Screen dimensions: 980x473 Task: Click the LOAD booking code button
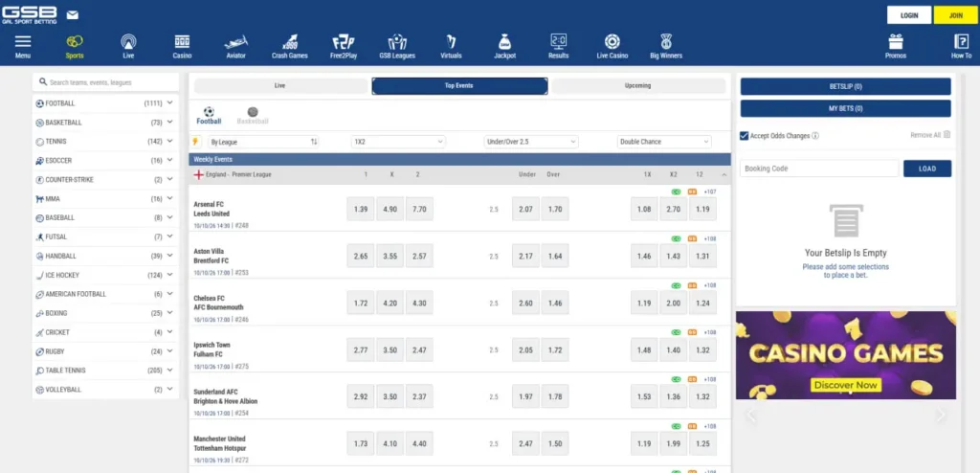(x=927, y=169)
